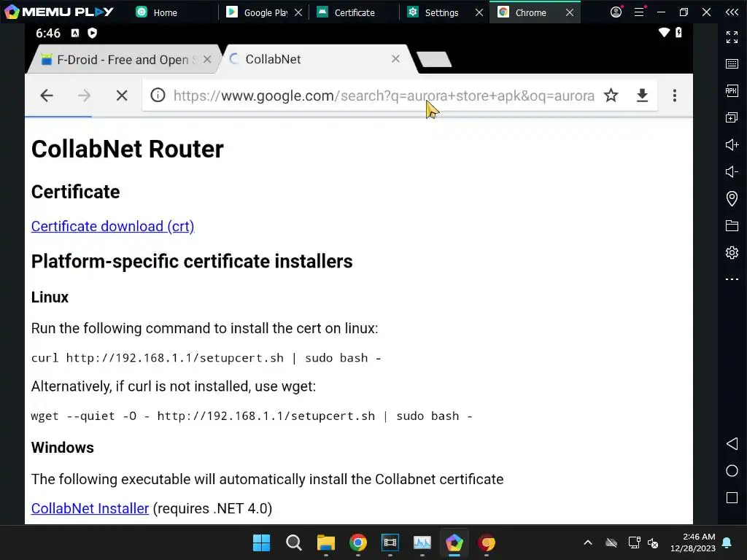The height and width of the screenshot is (560, 747).
Task: Go back in Chrome browser
Action: (x=47, y=96)
